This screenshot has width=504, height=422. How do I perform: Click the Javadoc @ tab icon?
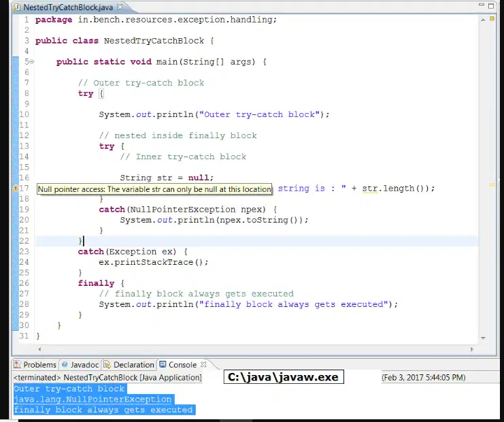pos(65,364)
